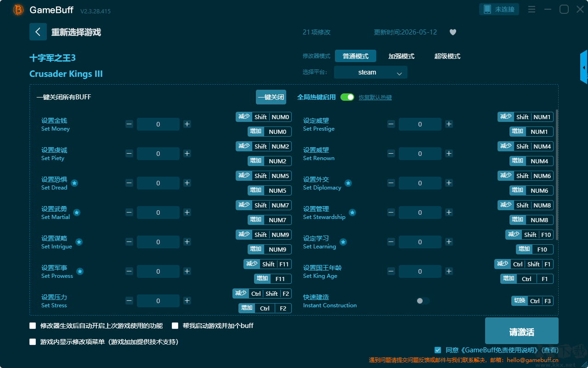Click the Set Prestige value input field
This screenshot has height=368, width=588.
click(x=420, y=124)
